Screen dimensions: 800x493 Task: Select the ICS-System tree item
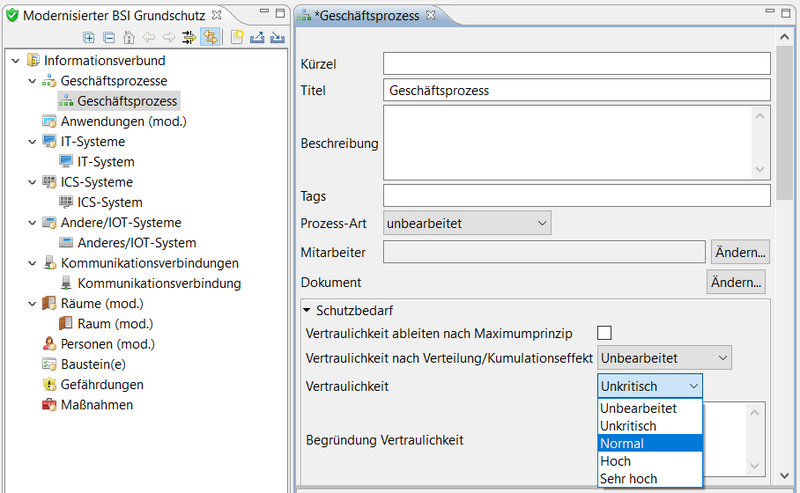(110, 202)
